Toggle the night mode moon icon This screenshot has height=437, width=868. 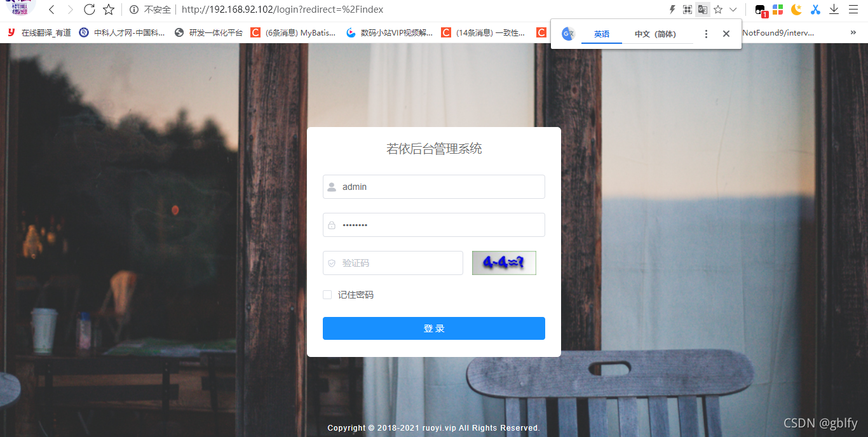pos(796,10)
